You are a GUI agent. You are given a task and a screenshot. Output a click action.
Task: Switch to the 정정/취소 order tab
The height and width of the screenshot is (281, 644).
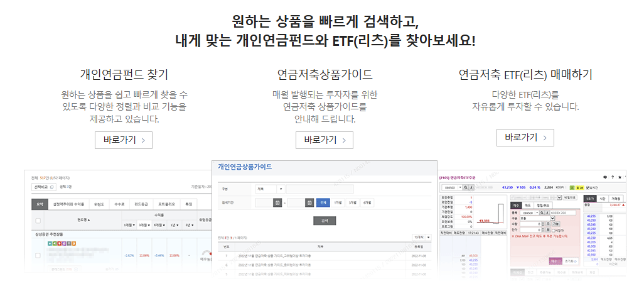[543, 206]
